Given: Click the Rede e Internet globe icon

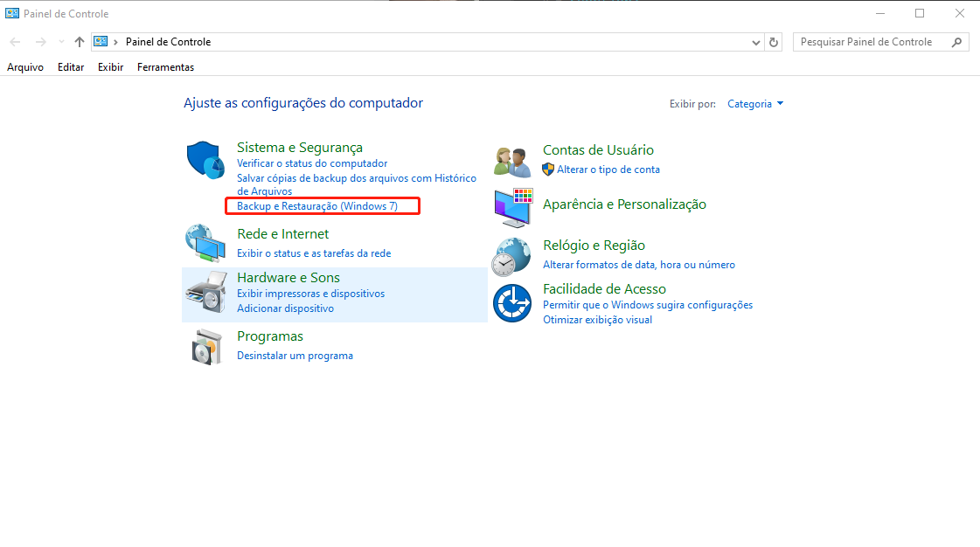Looking at the screenshot, I should pos(205,243).
